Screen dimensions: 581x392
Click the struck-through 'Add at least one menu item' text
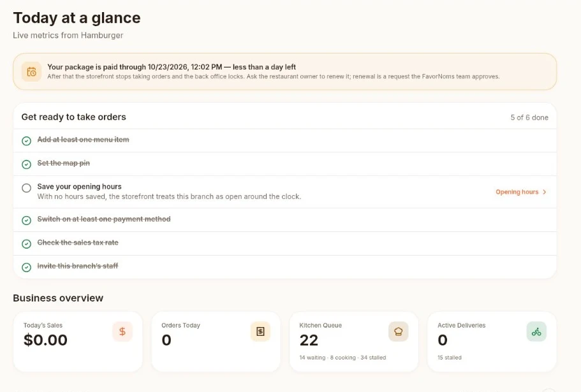pos(83,140)
